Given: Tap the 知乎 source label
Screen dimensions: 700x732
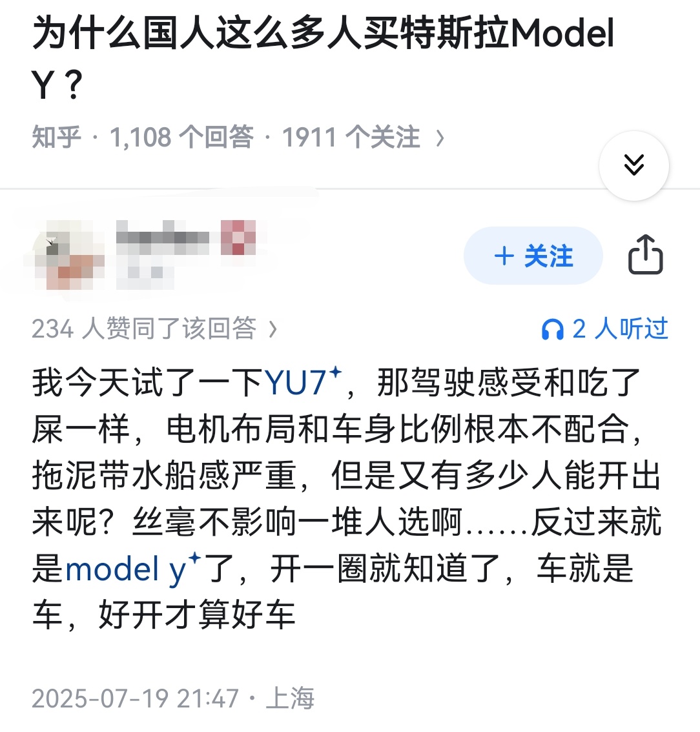Looking at the screenshot, I should click(57, 137).
